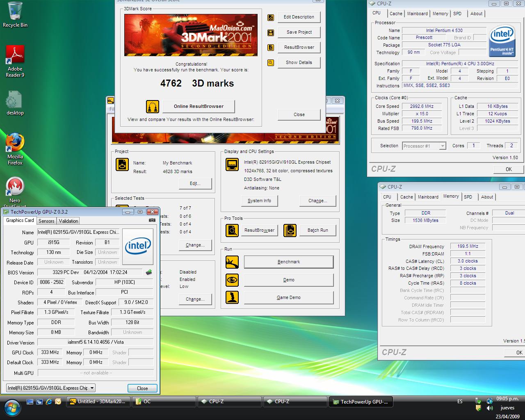Click the Edit button in Project section
Image resolution: width=525 pixels, height=420 pixels.
pyautogui.click(x=195, y=184)
